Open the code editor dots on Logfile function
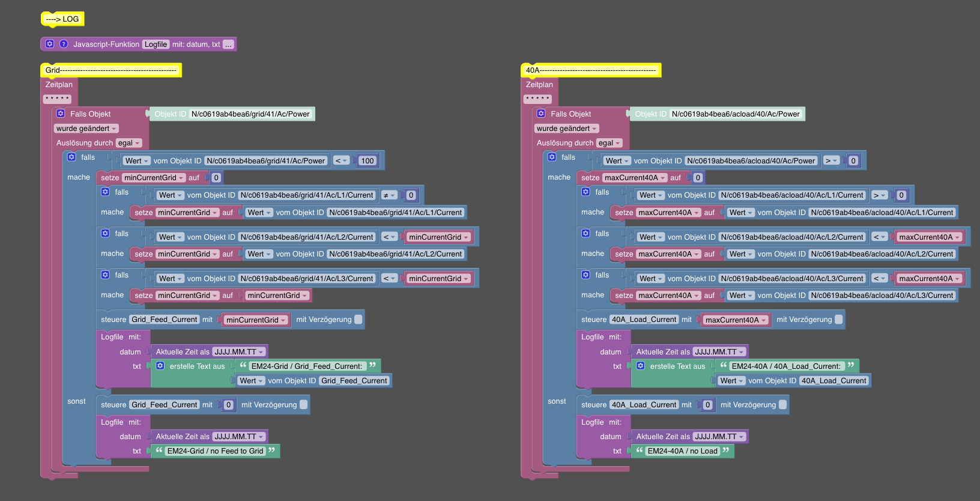Screen dimensions: 980x501 tap(228, 44)
